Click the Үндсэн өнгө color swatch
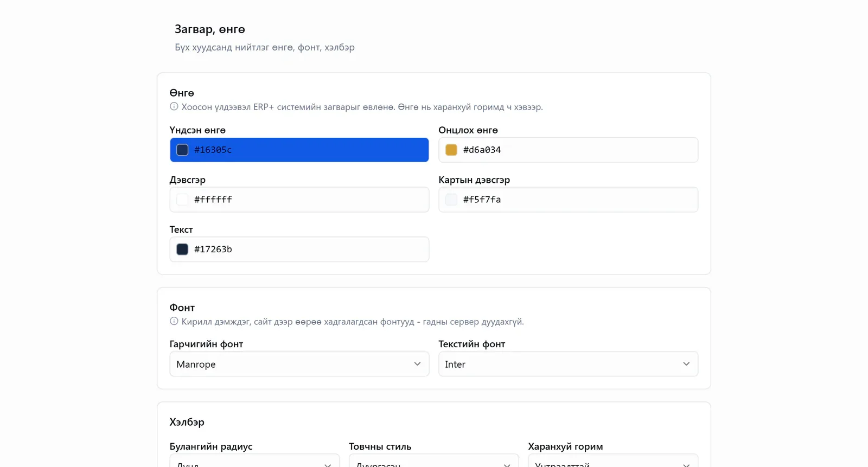This screenshot has width=868, height=467. pyautogui.click(x=182, y=150)
